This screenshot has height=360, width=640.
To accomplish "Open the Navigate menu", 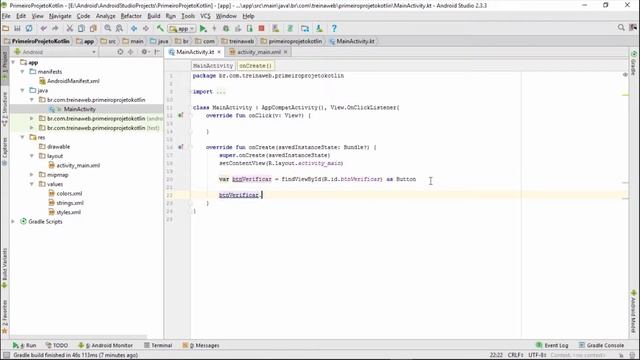I will coord(60,16).
